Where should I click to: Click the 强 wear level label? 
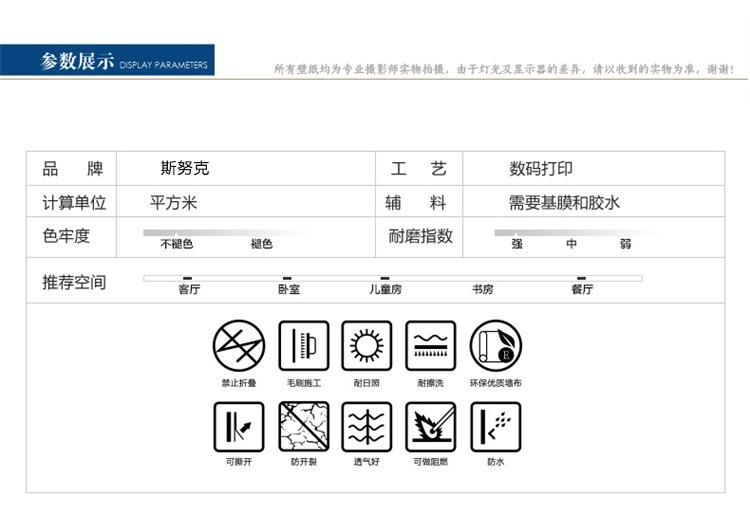(517, 244)
